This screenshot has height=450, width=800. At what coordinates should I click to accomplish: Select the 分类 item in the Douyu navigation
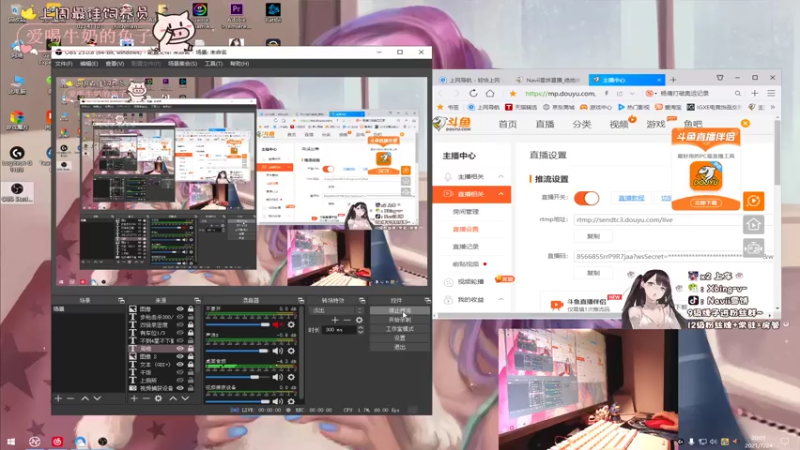(582, 124)
